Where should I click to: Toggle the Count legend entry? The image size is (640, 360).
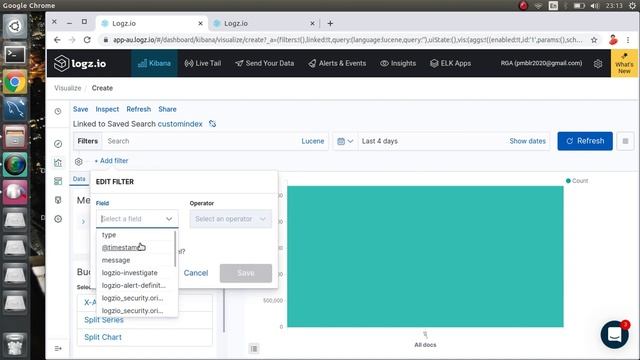pos(577,181)
